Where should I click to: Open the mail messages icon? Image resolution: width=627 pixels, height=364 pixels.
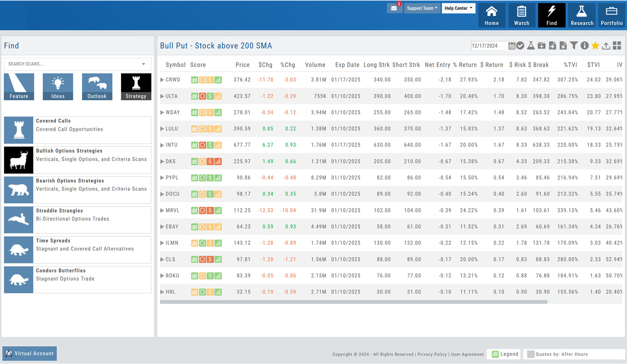pyautogui.click(x=394, y=8)
